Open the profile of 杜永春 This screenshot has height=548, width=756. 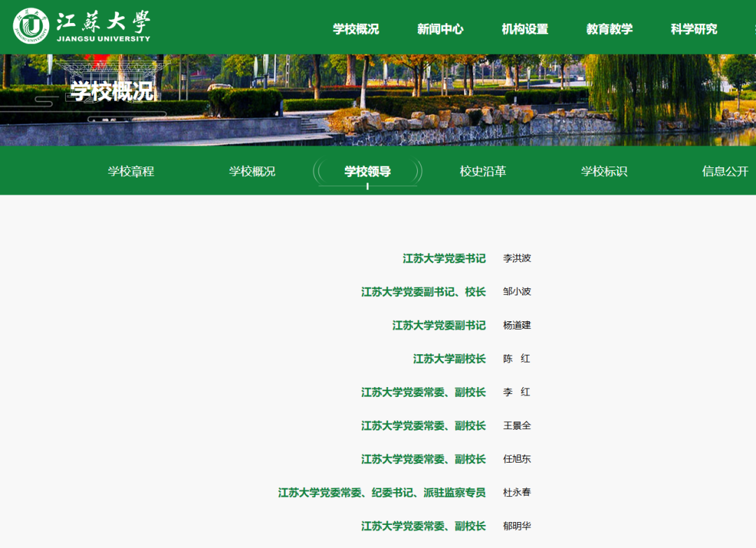[x=517, y=493]
